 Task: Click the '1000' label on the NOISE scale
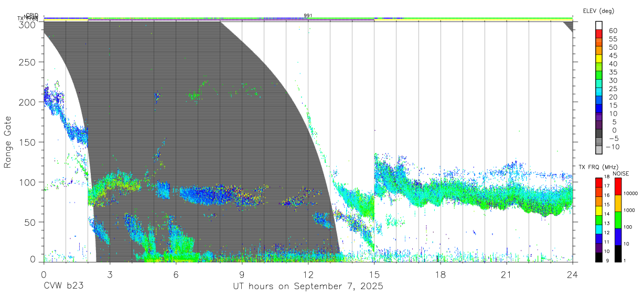pyautogui.click(x=630, y=211)
